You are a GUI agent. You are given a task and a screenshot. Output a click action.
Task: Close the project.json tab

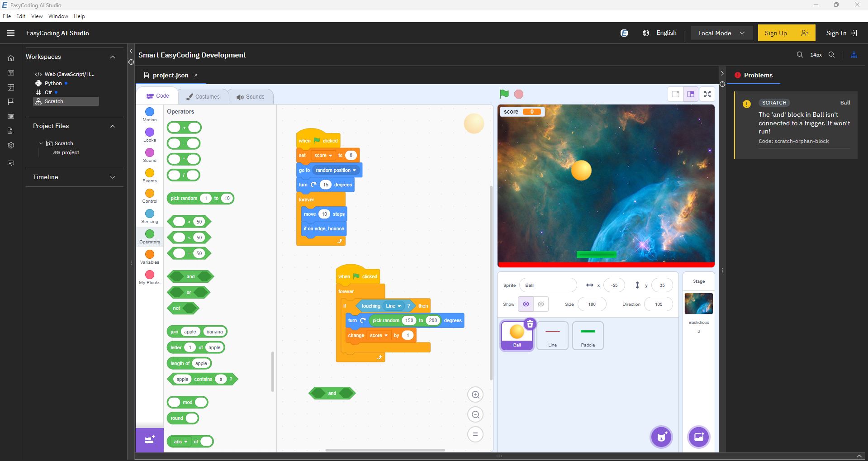pos(196,75)
